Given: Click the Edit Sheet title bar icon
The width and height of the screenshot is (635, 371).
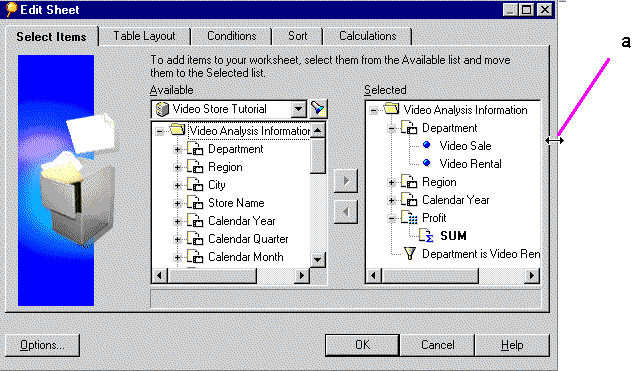Looking at the screenshot, I should tap(11, 9).
